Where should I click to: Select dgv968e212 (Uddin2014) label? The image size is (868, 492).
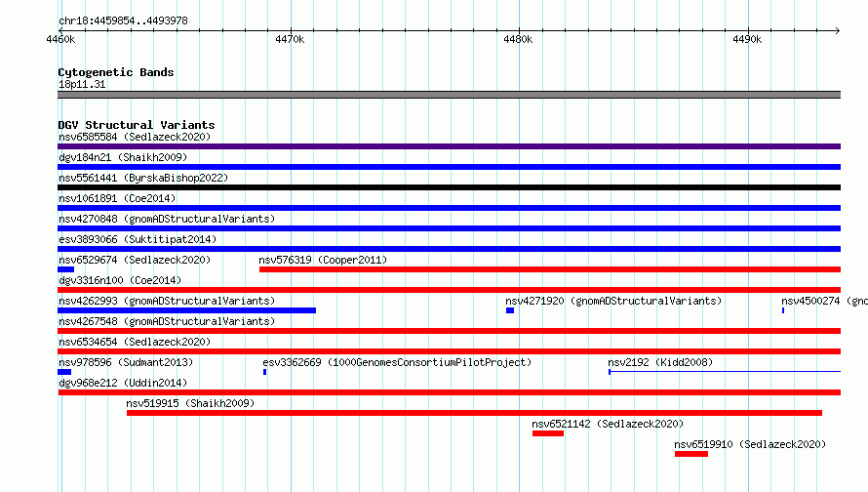tap(123, 383)
